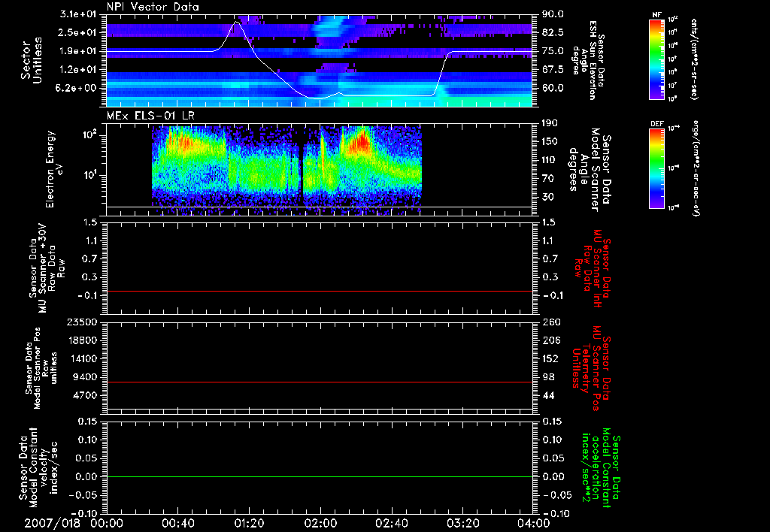Click the 02:00 time axis label

click(320, 523)
